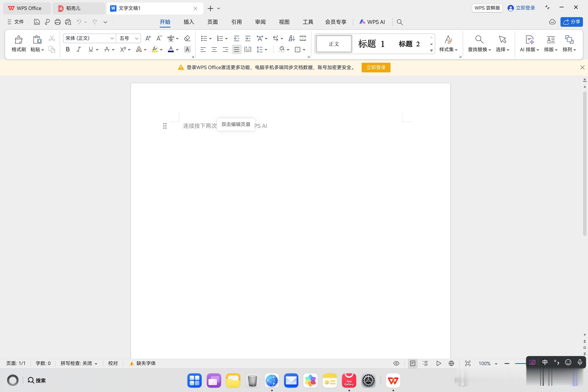Click the Decrease Indent icon
This screenshot has height=392, width=588.
click(237, 38)
